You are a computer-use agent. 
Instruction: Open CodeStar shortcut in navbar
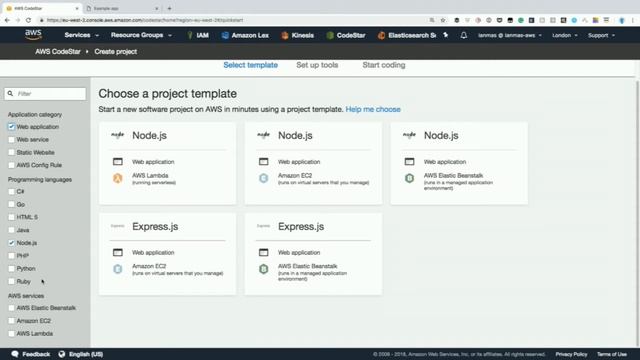click(346, 36)
